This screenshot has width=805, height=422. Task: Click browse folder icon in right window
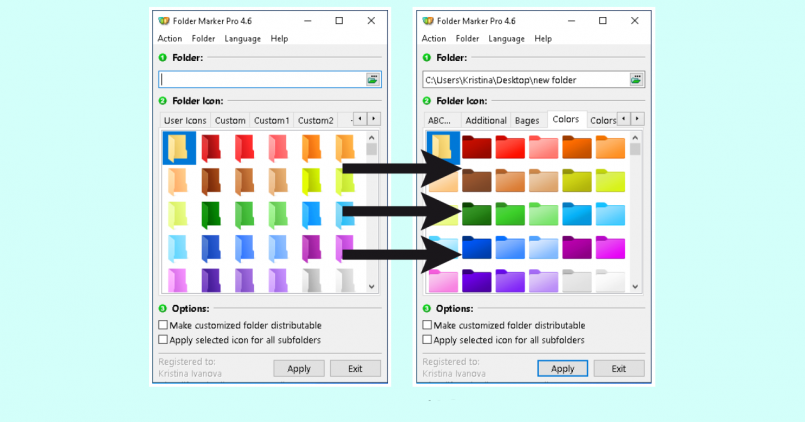pos(637,79)
